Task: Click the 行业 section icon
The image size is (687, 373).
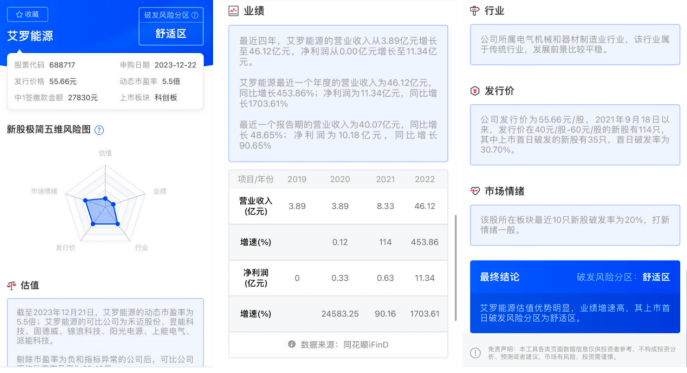Action: (x=475, y=11)
